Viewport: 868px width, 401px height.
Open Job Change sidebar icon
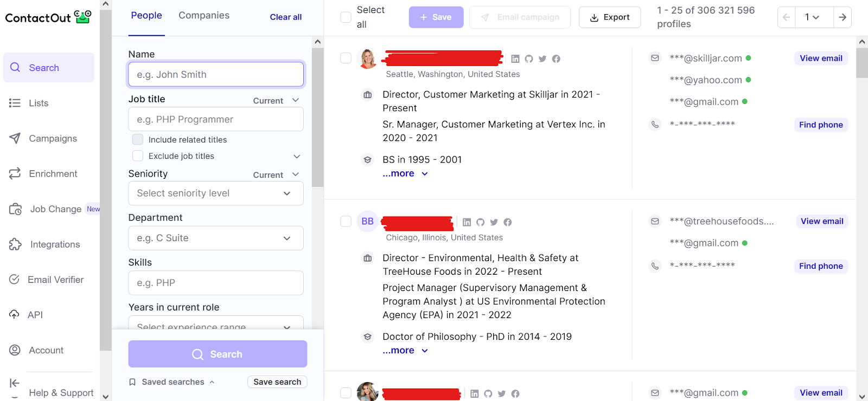15,209
